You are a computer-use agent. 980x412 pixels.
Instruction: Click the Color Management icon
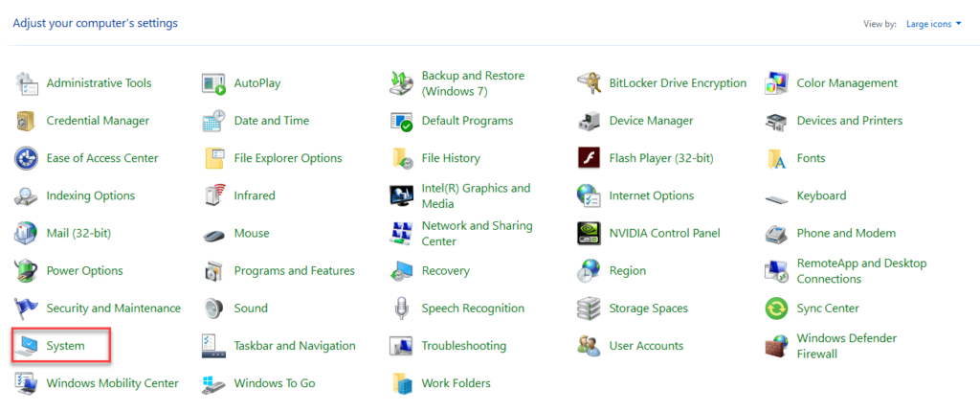777,83
